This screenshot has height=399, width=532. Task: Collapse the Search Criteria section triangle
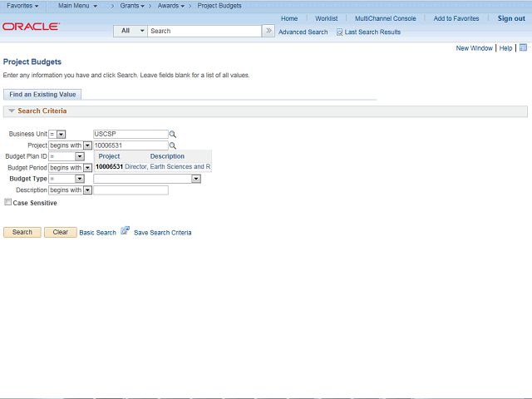coord(12,111)
